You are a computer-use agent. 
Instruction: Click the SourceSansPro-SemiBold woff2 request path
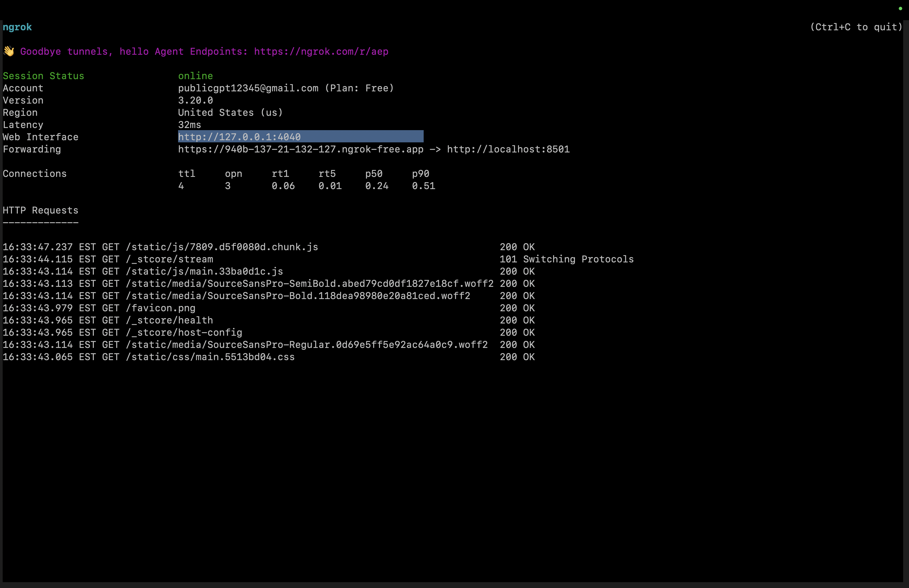point(309,283)
